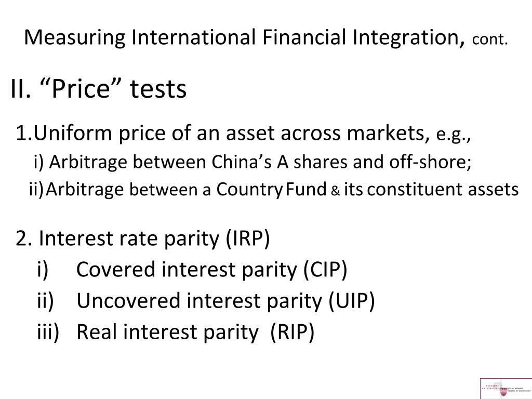Click the Harvard Kennedy School logo
The height and width of the screenshot is (399, 532).
[506, 389]
